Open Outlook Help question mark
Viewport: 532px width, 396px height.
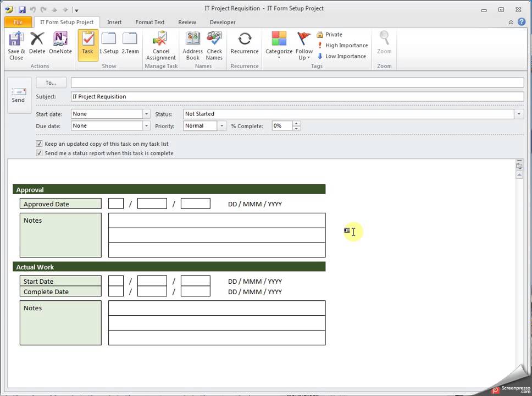522,22
